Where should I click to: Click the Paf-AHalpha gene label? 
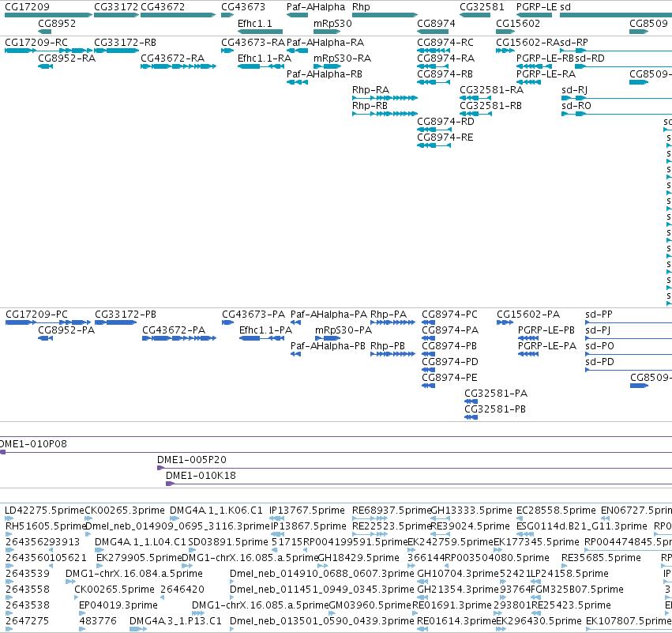pos(315,7)
